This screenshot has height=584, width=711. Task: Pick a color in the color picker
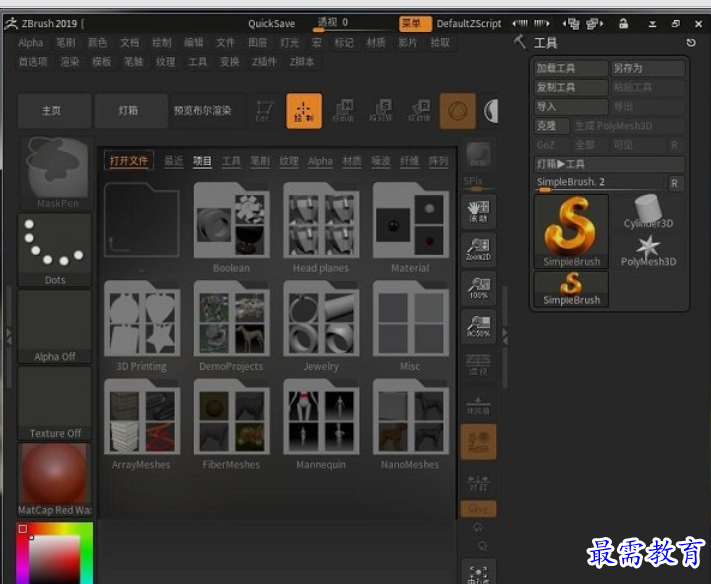coord(54,553)
